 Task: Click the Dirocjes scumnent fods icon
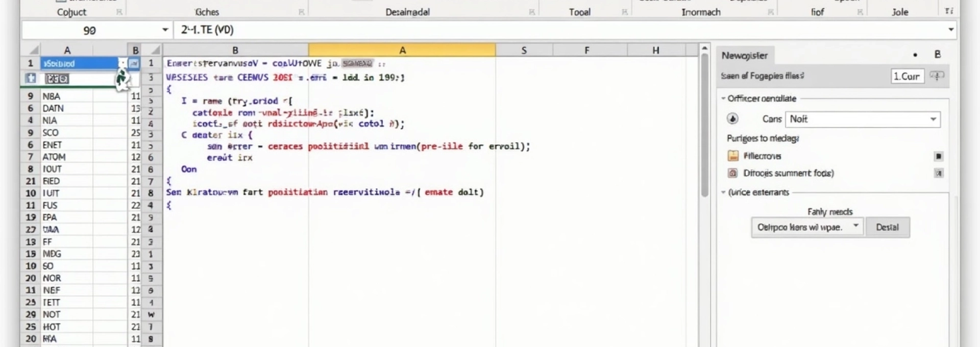point(732,173)
